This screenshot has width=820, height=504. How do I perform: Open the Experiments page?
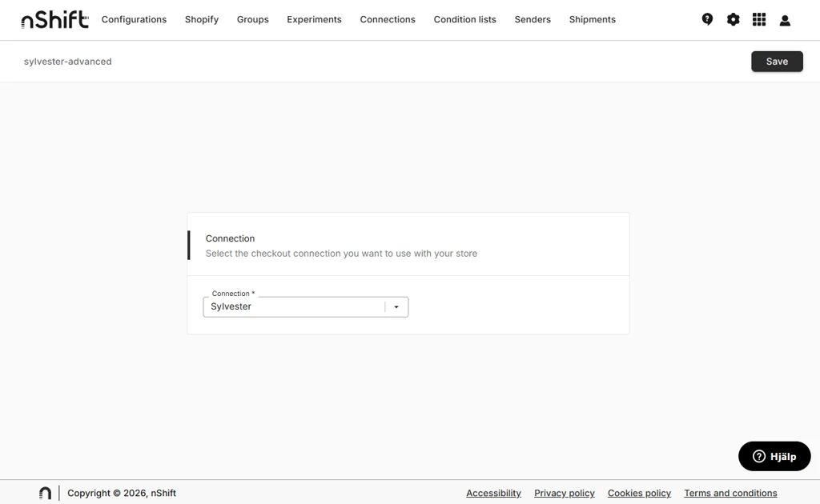click(314, 19)
